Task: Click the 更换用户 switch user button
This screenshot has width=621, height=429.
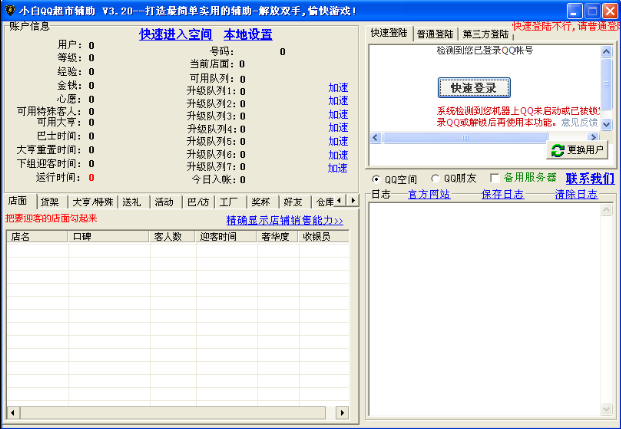Action: (578, 150)
